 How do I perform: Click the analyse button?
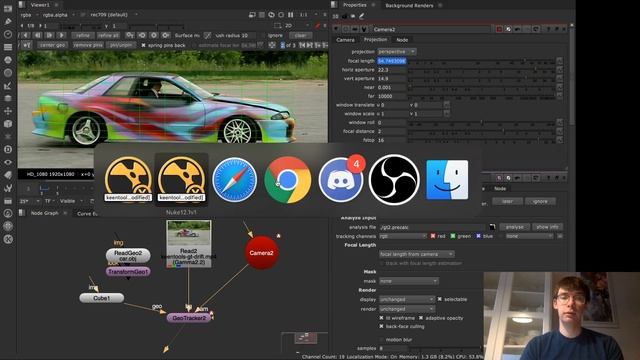(x=514, y=227)
